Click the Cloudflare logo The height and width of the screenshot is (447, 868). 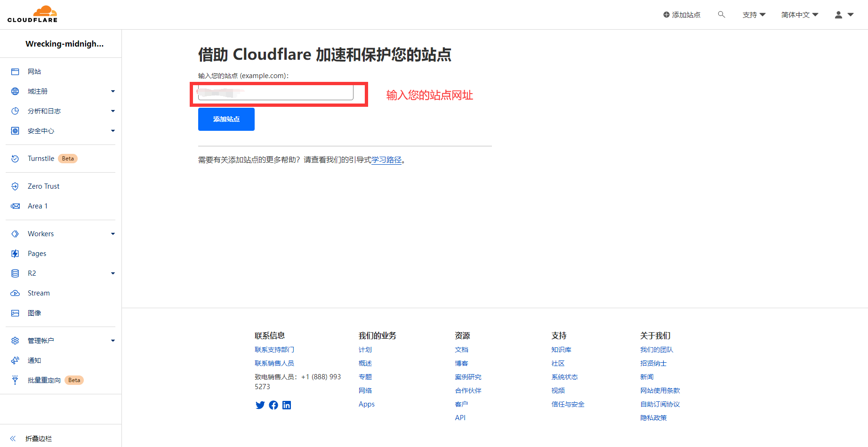(32, 14)
